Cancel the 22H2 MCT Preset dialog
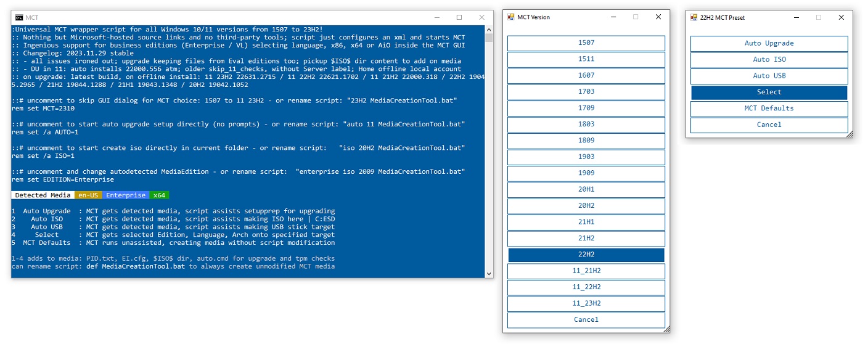The height and width of the screenshot is (344, 868). (769, 125)
